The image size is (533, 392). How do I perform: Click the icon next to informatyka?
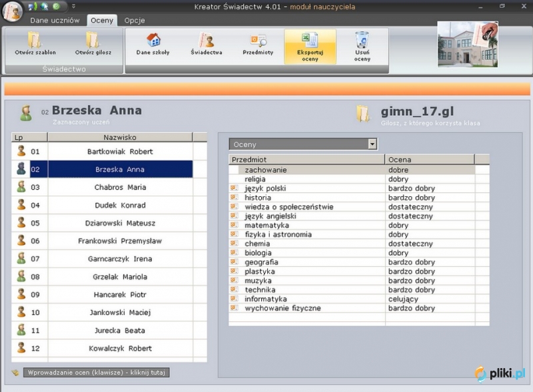click(234, 298)
